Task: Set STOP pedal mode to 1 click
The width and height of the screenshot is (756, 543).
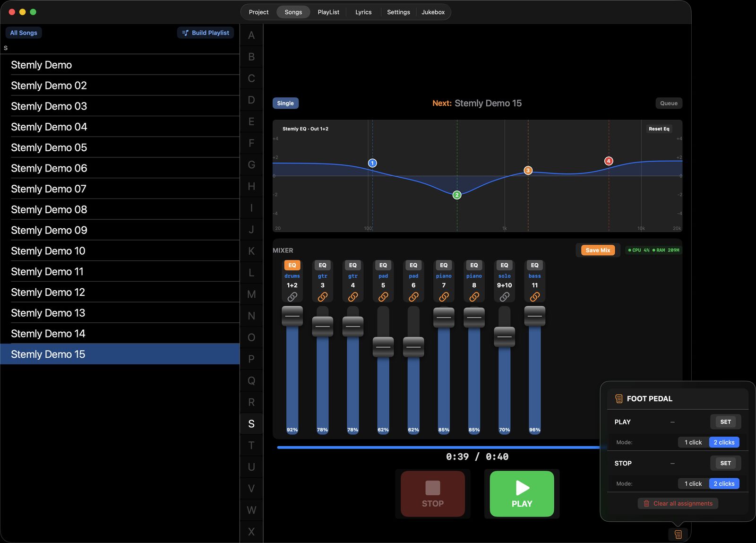Action: click(693, 483)
